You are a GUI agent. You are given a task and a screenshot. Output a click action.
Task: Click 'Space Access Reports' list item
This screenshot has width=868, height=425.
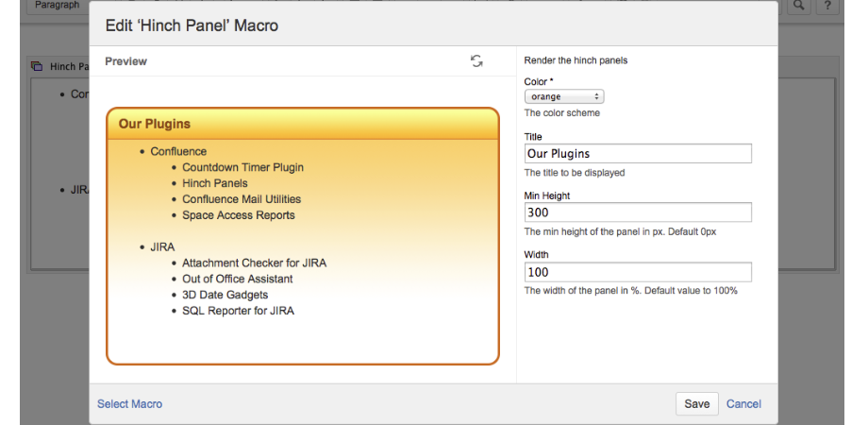click(239, 215)
